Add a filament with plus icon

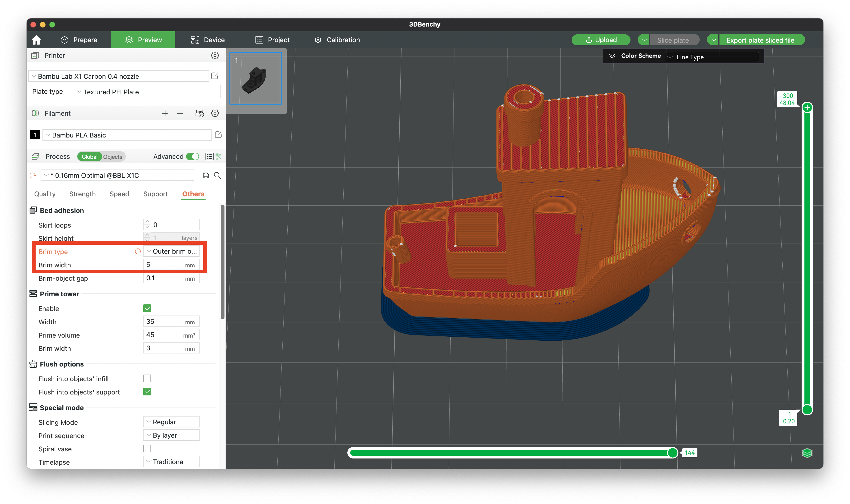[x=165, y=113]
